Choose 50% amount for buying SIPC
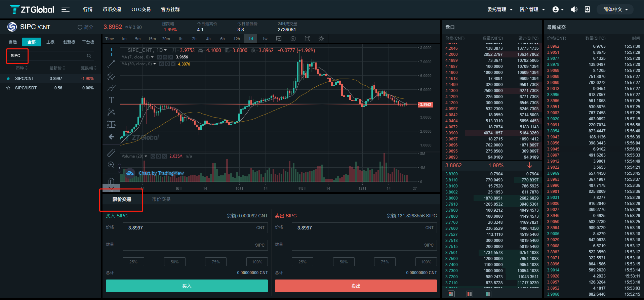Screen dimensions: 644x300 174,262
